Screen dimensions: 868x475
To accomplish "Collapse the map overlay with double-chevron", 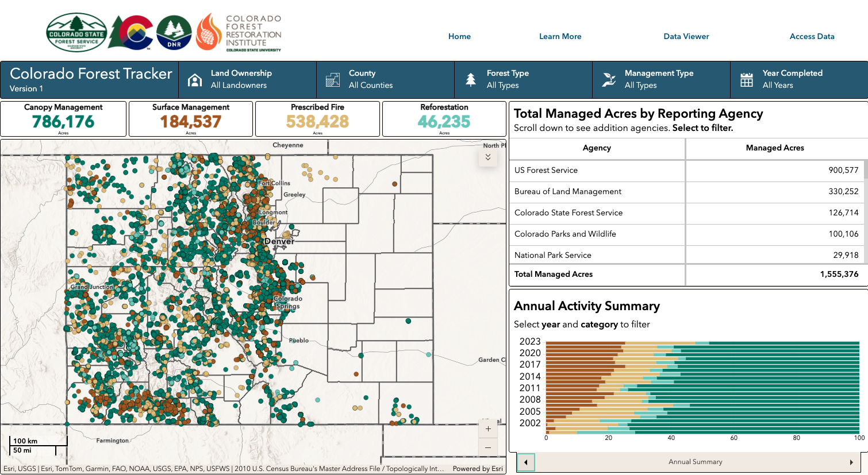I will tap(487, 156).
